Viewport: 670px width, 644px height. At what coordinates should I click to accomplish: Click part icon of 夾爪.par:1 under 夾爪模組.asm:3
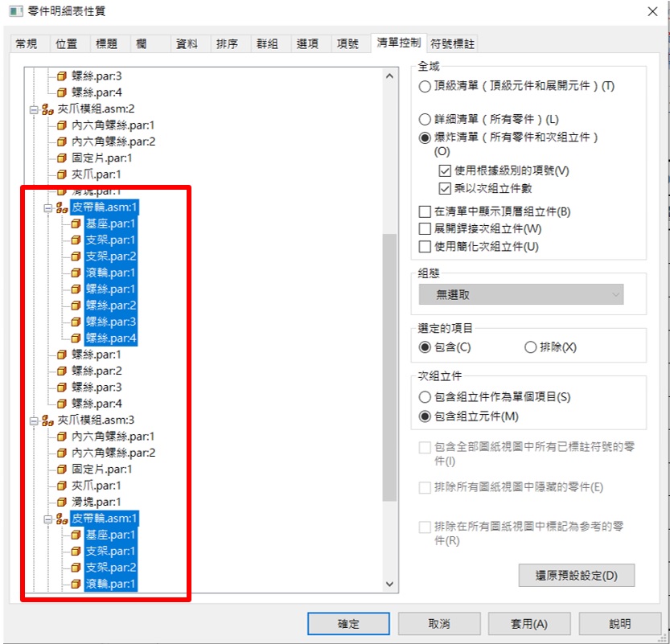62,486
